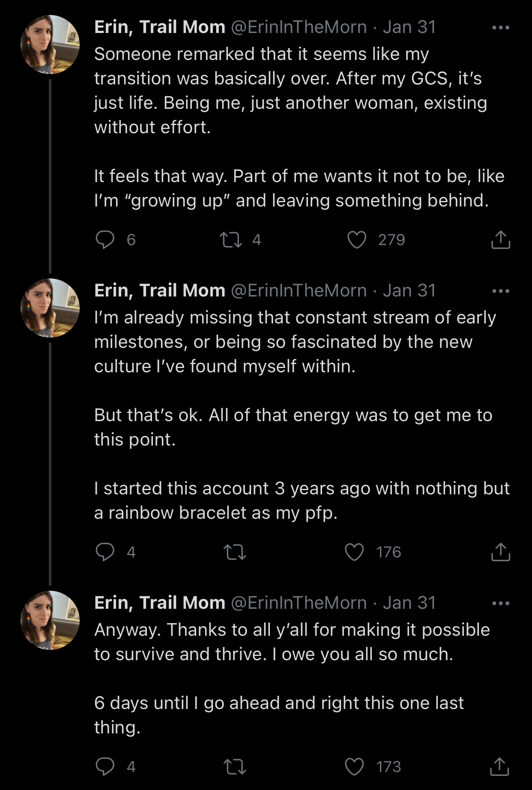
Task: Open @ErinInTheMorn handle on first tweet
Action: coord(299,27)
